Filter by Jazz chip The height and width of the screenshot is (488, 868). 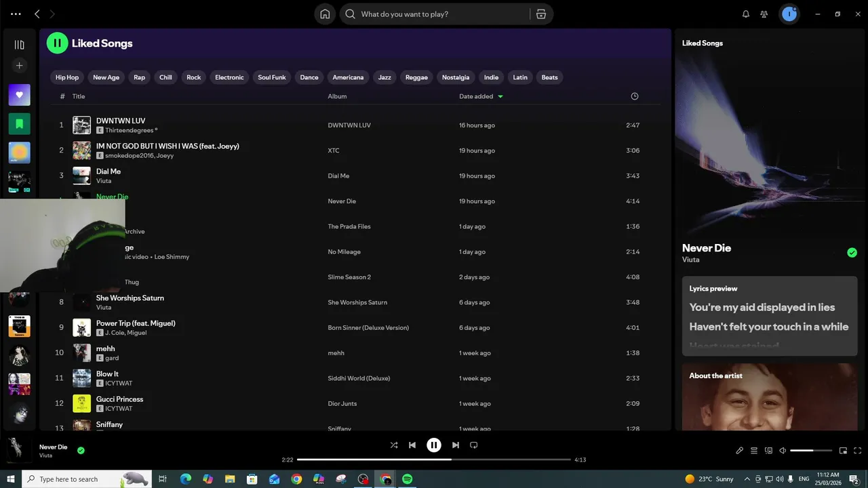384,77
